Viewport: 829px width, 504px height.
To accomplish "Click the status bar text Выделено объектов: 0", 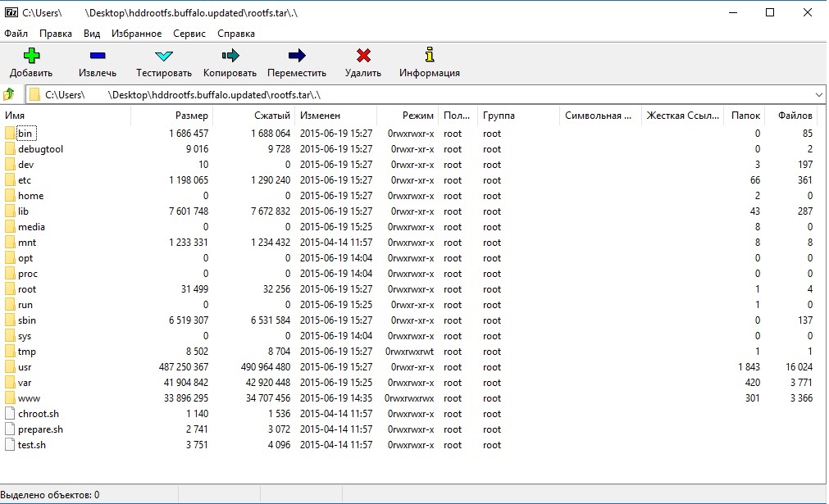I will 50,495.
